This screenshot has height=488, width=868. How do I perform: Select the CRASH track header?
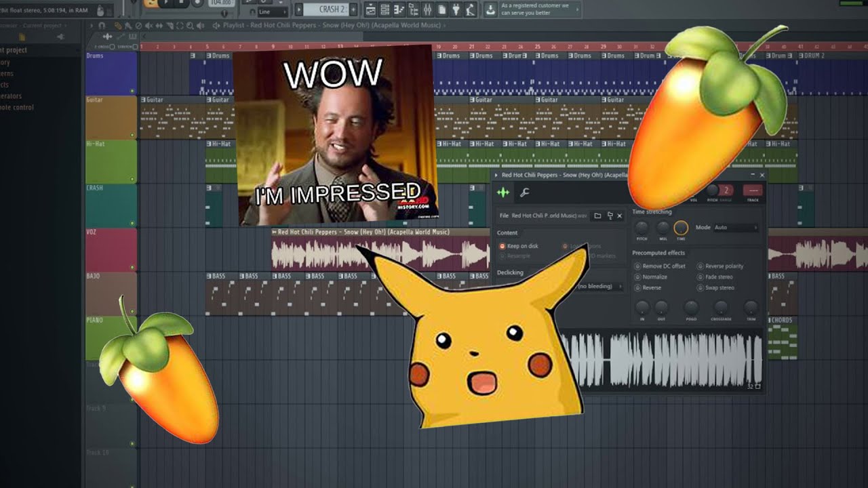click(x=111, y=205)
